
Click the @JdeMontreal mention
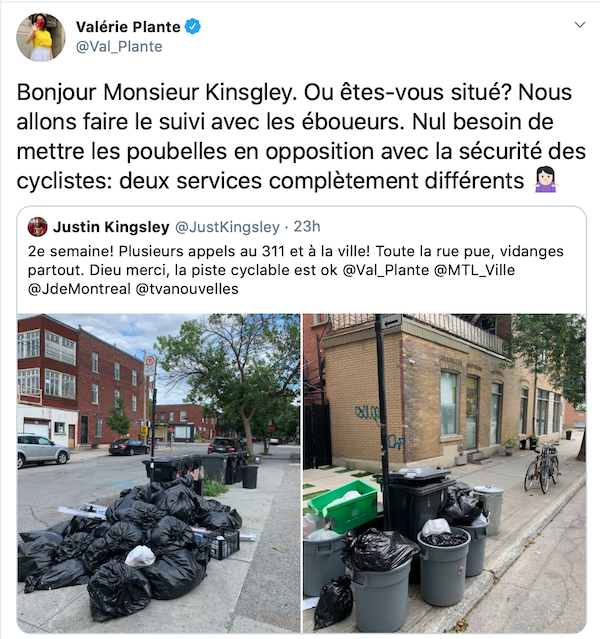79,289
